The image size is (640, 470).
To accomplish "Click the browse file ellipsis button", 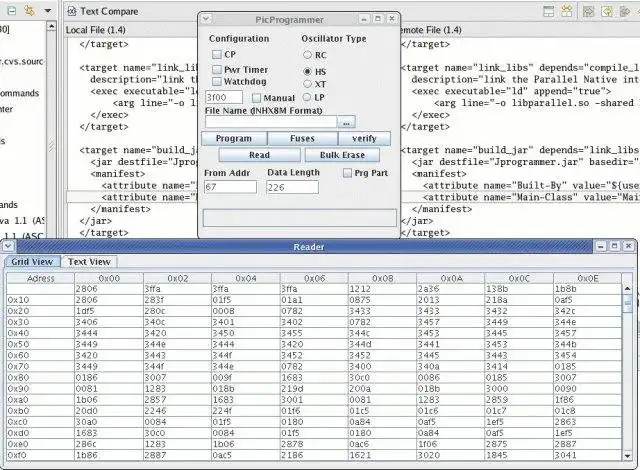I will pos(347,122).
